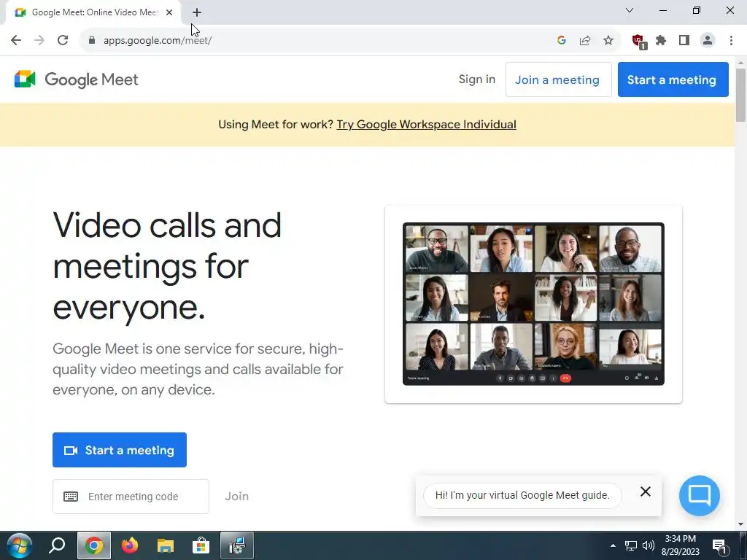Click the address bar URL
The height and width of the screenshot is (560, 747).
158,41
